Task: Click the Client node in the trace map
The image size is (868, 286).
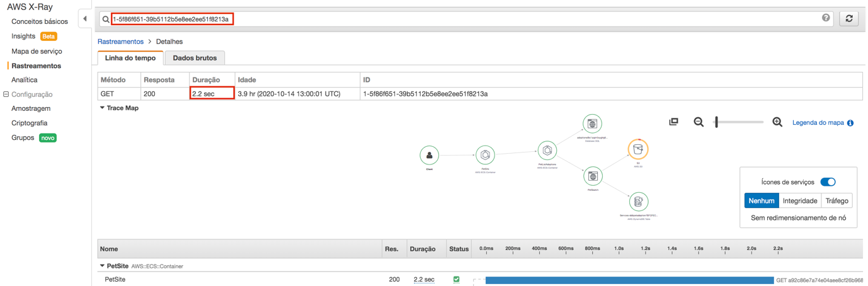Action: click(430, 155)
